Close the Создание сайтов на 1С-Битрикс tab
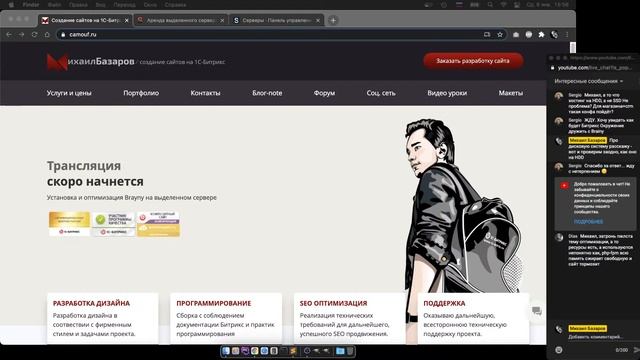 [x=127, y=20]
